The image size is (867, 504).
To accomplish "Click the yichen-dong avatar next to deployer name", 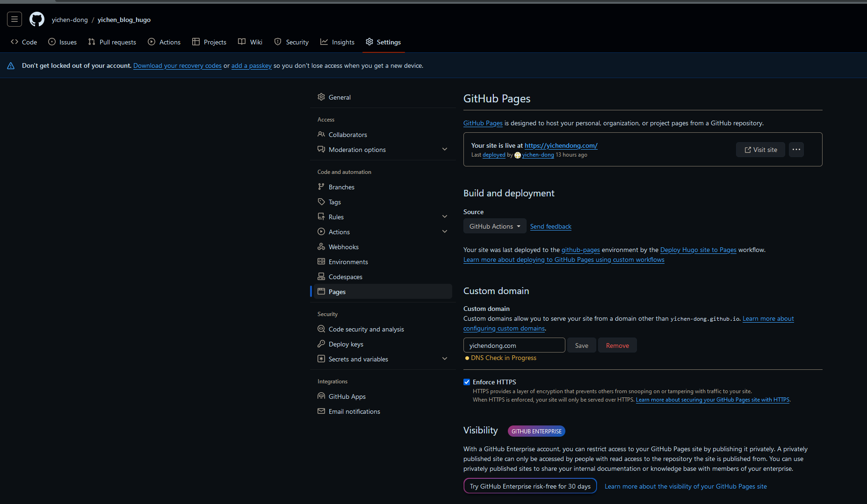I will tap(518, 155).
